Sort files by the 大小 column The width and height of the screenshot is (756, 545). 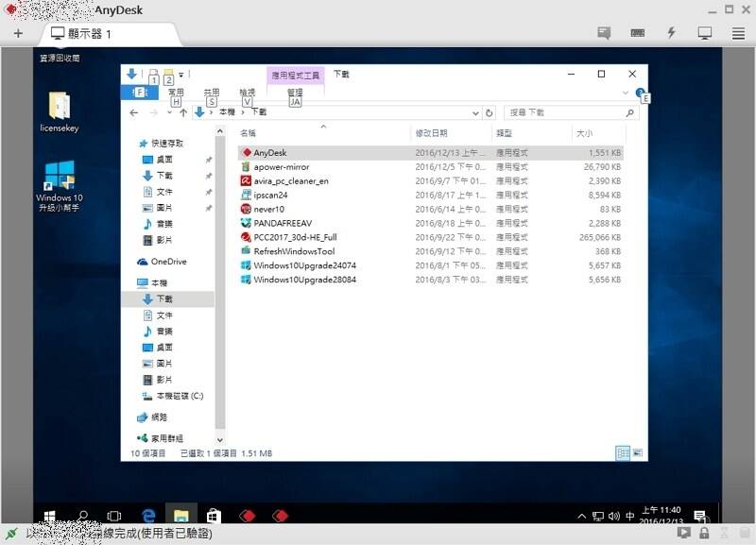click(584, 133)
